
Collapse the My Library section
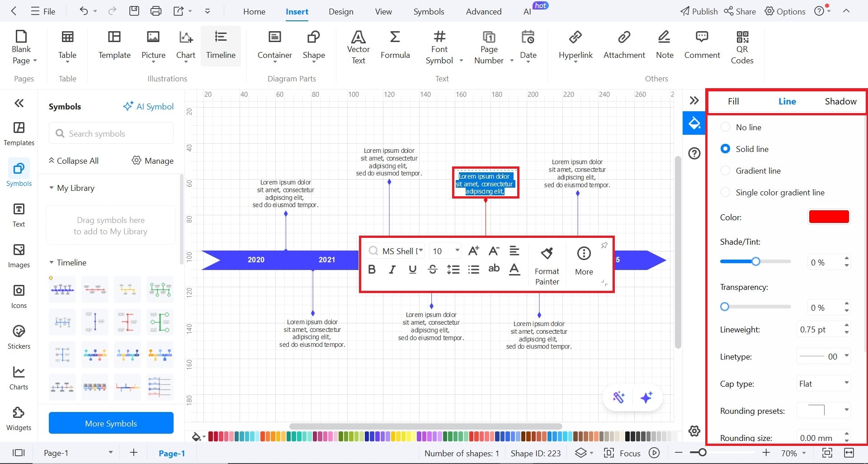[x=52, y=188]
